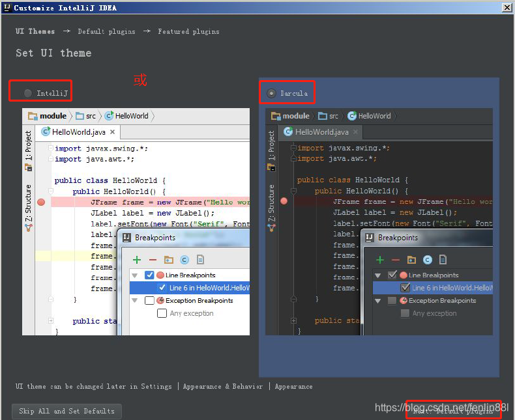Collapse Exception Breakpoints tree node, light preview
515x420 pixels.
(135, 301)
